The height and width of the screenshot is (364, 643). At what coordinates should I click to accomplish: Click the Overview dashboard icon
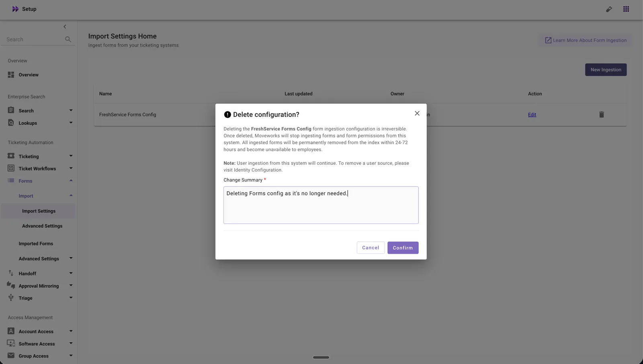(x=11, y=75)
